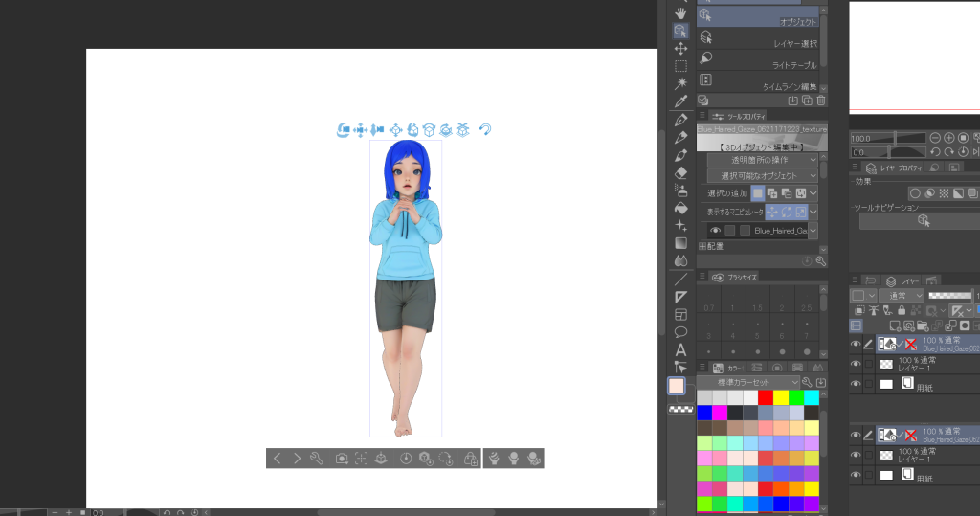Screen dimensions: 980x516
Task: Switch to ブラシサイズ tab
Action: pyautogui.click(x=734, y=277)
